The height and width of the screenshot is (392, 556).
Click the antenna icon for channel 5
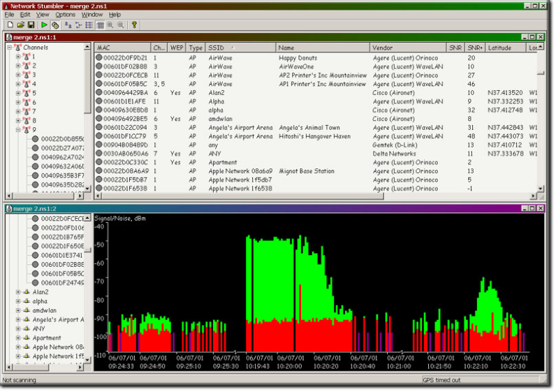pos(27,93)
